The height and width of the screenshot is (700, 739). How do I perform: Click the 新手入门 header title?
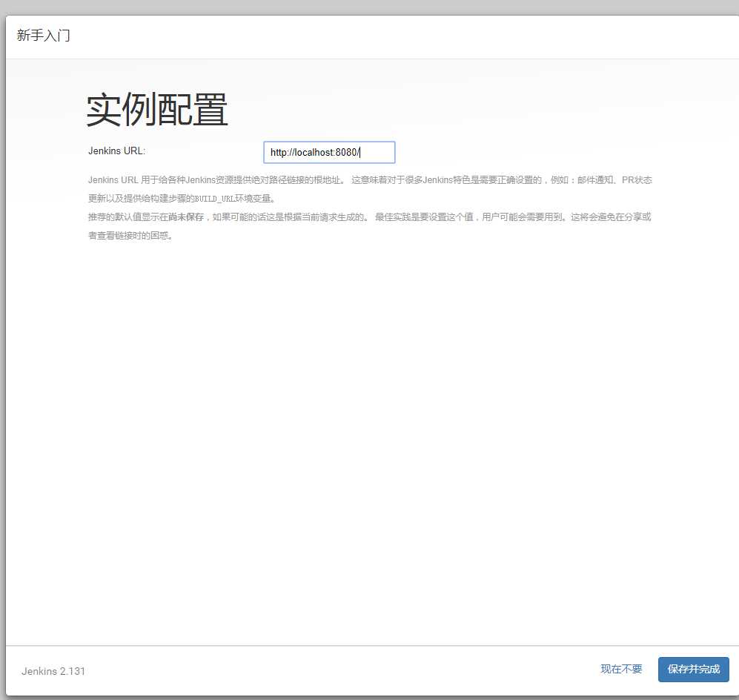43,36
